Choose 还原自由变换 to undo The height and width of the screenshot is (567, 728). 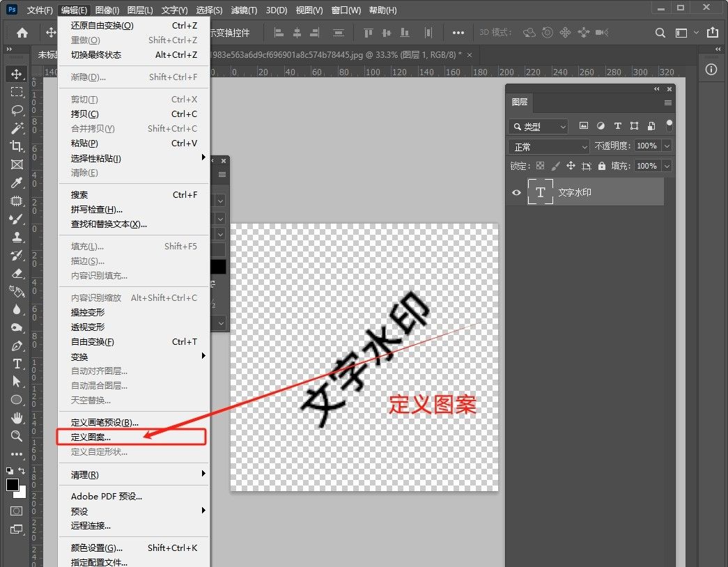[134, 26]
